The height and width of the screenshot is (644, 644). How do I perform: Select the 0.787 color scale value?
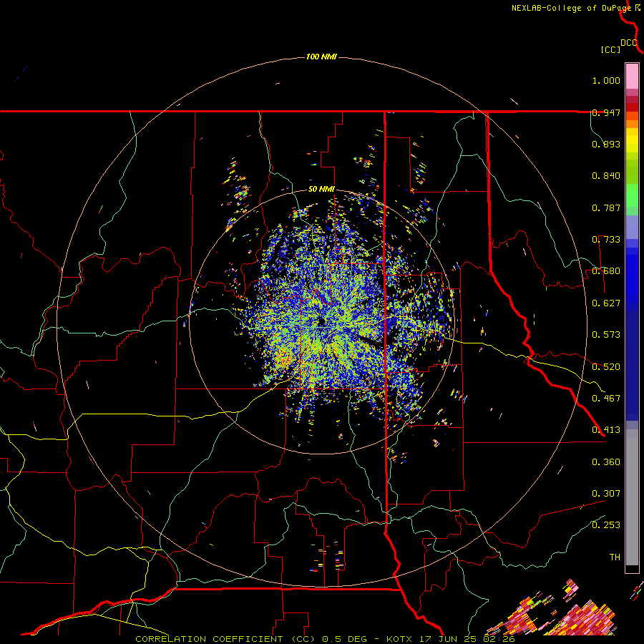coord(606,208)
